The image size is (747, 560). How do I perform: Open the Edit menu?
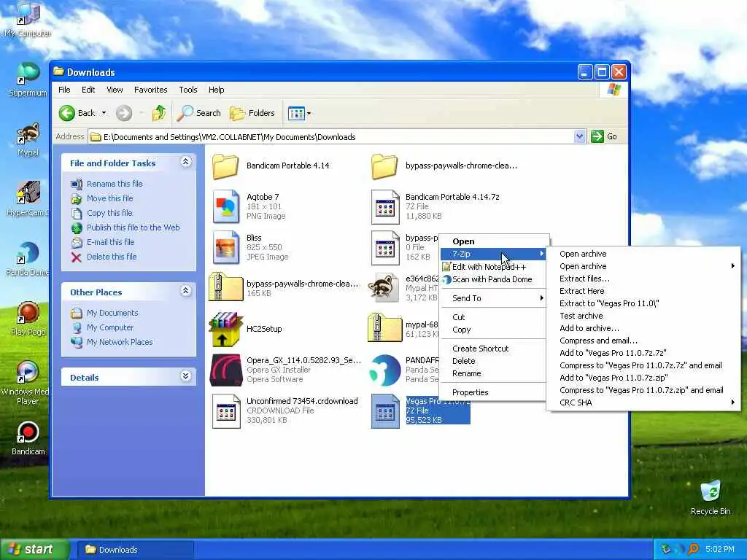(88, 90)
